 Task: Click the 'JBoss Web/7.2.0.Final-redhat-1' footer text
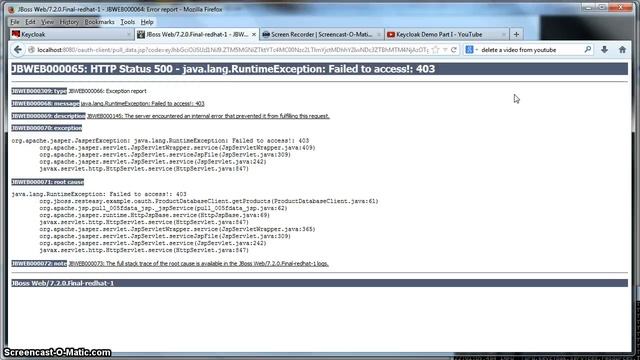click(x=63, y=283)
